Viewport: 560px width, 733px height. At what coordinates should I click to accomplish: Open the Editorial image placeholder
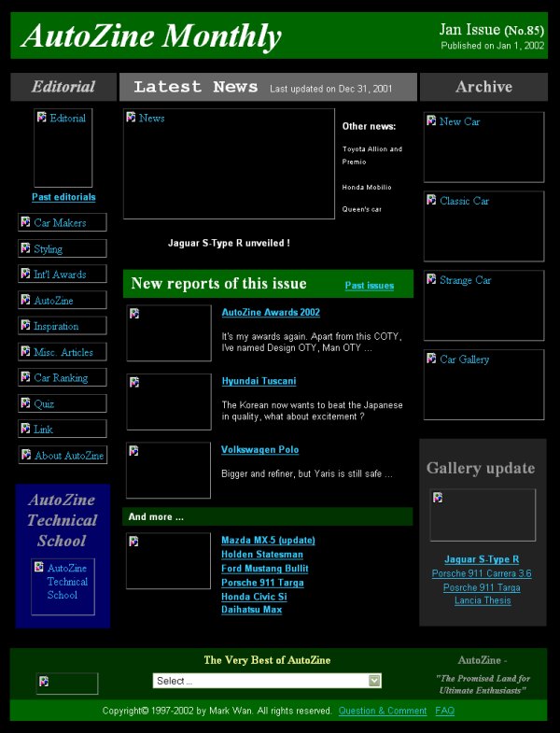tap(63, 148)
